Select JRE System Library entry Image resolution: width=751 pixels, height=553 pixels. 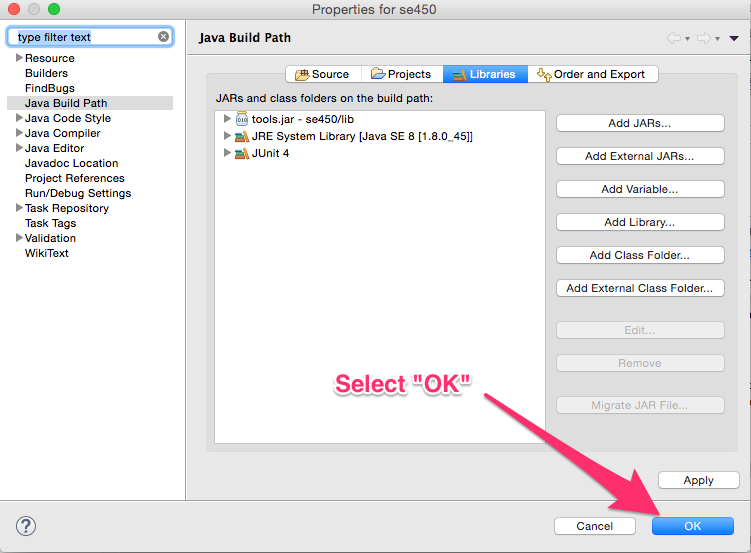[361, 136]
